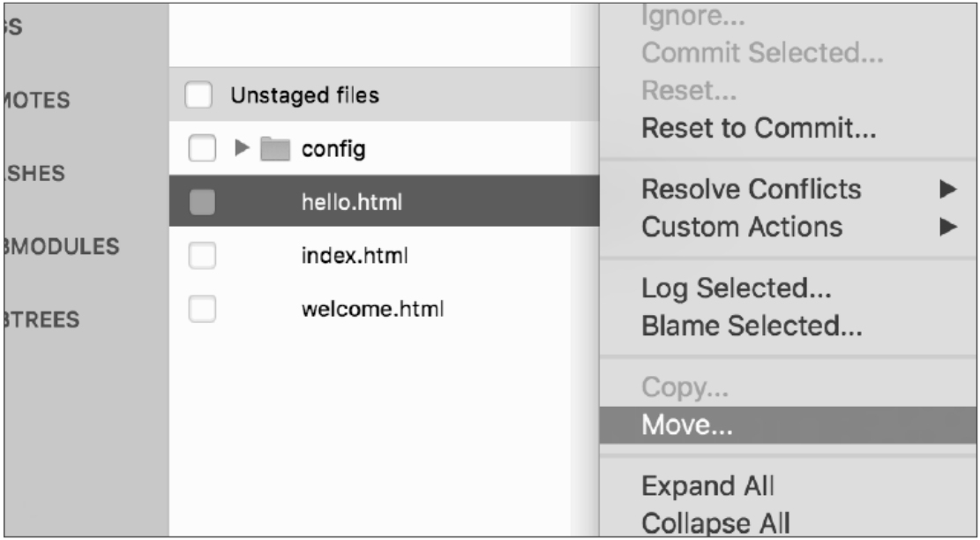Click the config folder icon

click(276, 149)
